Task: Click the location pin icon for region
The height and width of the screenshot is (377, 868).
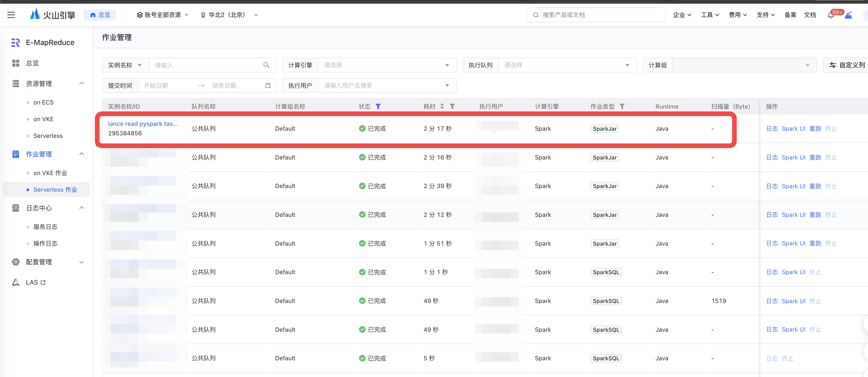Action: tap(203, 15)
